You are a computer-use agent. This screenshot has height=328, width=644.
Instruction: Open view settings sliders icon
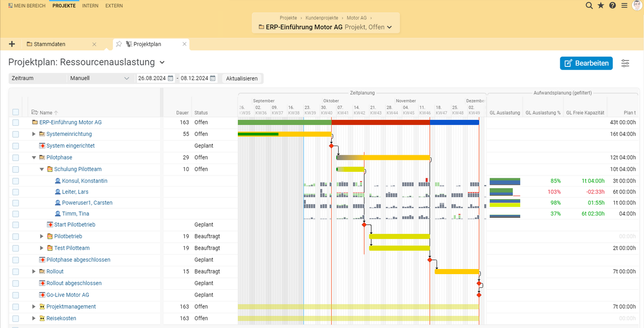pyautogui.click(x=625, y=63)
